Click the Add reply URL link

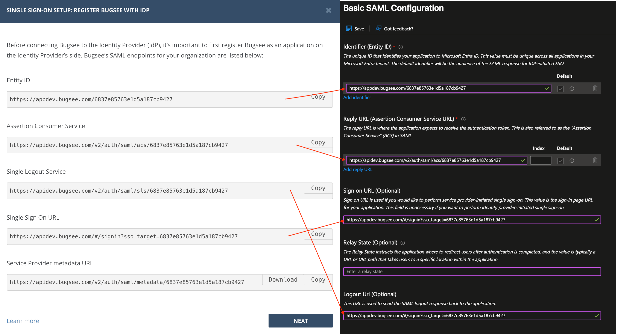point(357,169)
